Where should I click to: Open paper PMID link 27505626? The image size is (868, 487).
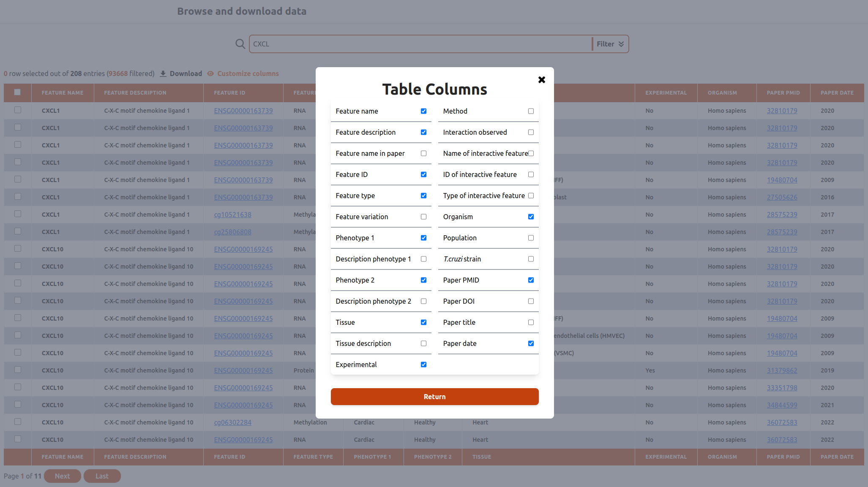click(782, 197)
